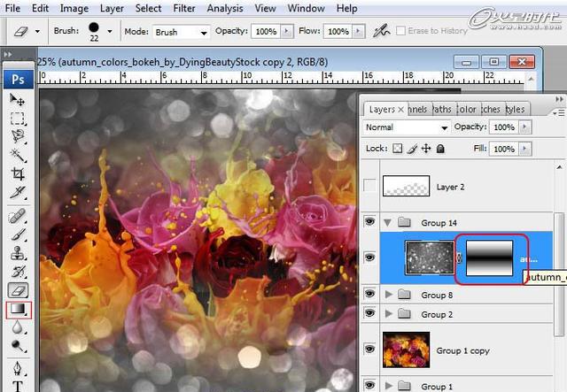Open layer blend mode Normal dropdown
The image size is (567, 392).
[x=408, y=127]
